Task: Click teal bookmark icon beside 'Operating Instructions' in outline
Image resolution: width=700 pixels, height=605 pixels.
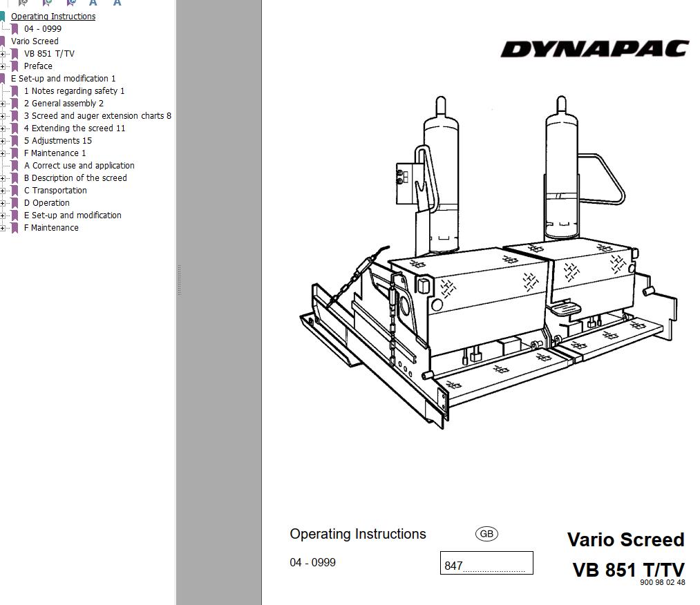Action: [x=2, y=17]
